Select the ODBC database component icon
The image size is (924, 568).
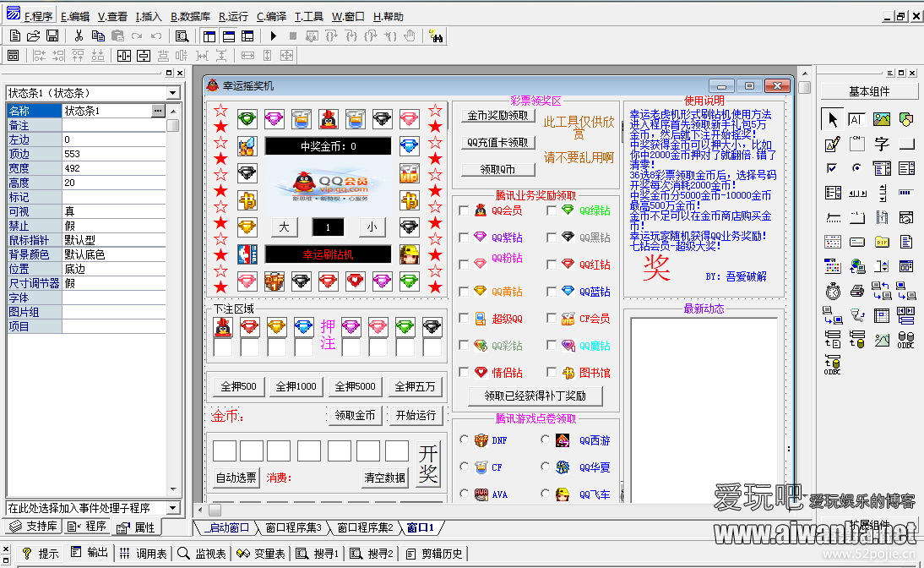[906, 340]
